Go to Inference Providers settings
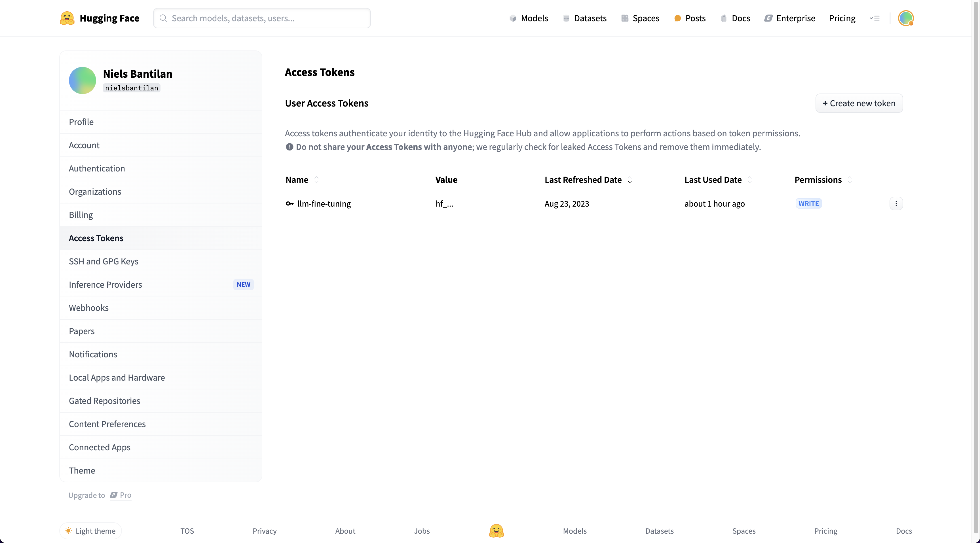Screen dimensions: 980x543 click(x=105, y=285)
